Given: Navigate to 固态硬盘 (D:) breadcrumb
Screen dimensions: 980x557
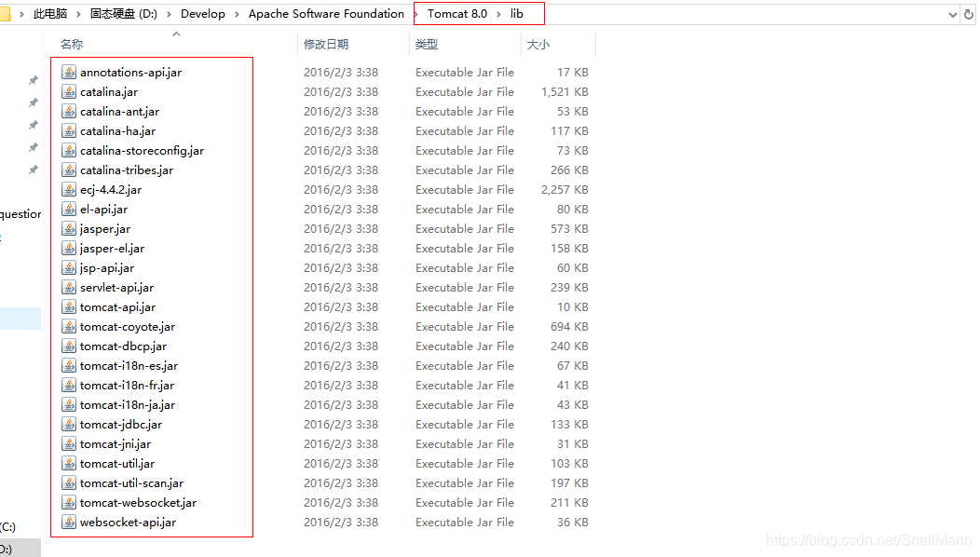Looking at the screenshot, I should (124, 14).
